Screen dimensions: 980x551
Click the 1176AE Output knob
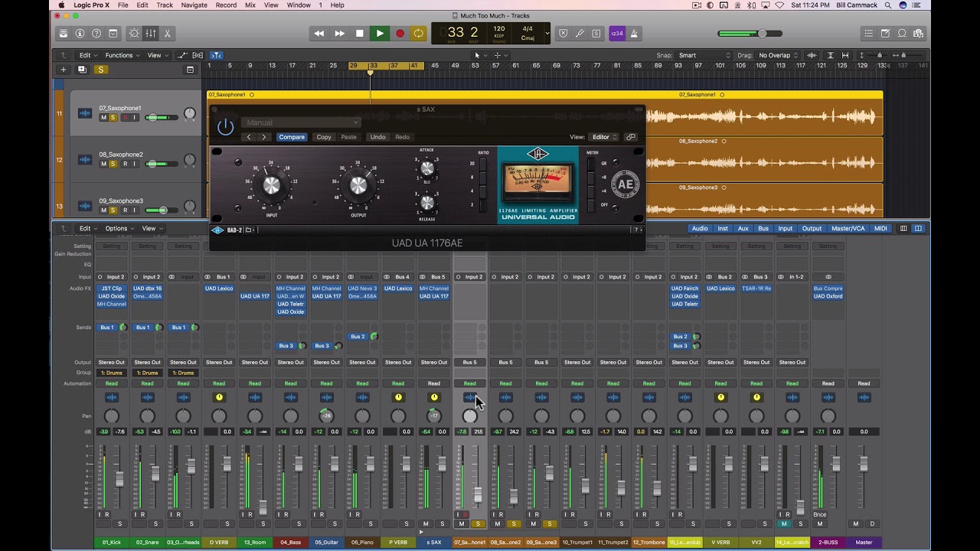coord(358,185)
